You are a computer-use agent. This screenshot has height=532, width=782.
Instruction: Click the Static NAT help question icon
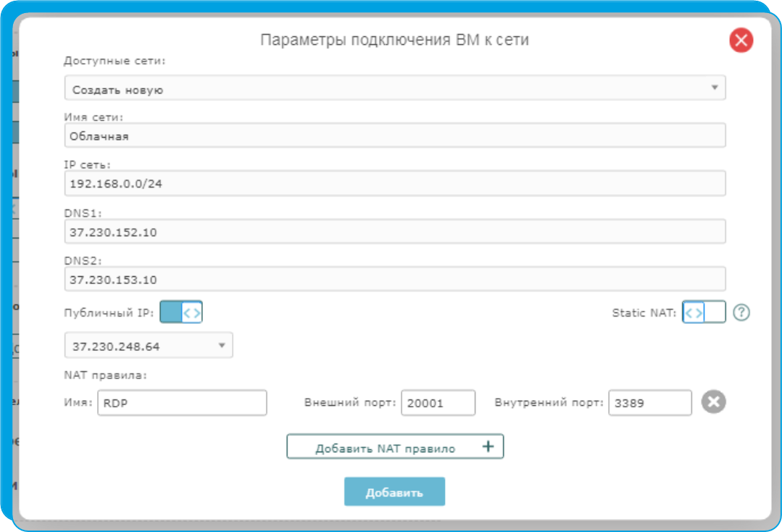coord(741,312)
